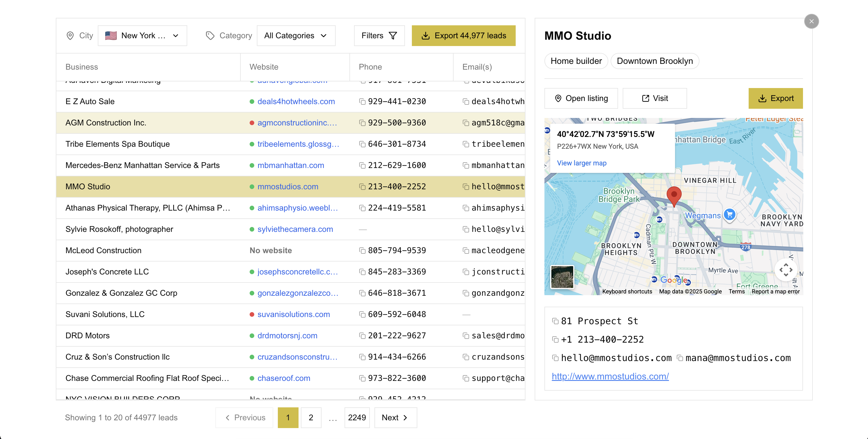Image resolution: width=868 pixels, height=439 pixels.
Task: Click the Visit button for MMO Studio
Action: click(654, 98)
